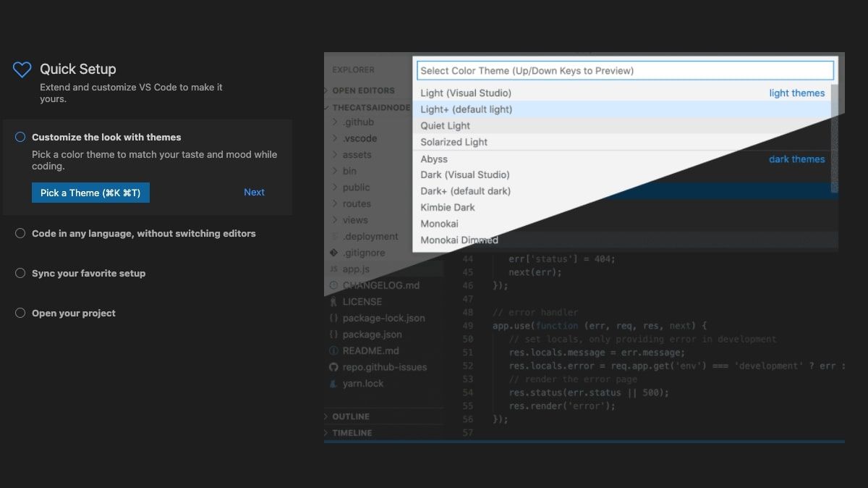The width and height of the screenshot is (868, 488).
Task: Click the LICENSE file icon
Action: [x=333, y=302]
